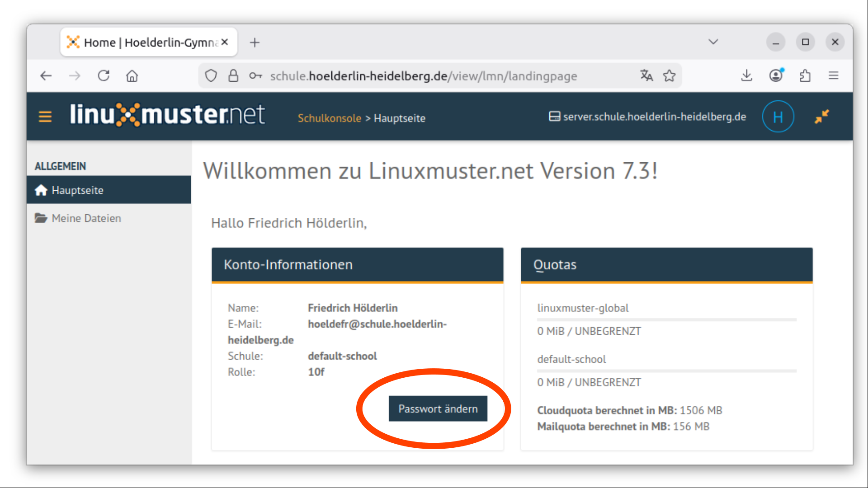
Task: Open the hamburger sidebar menu
Action: (x=45, y=117)
